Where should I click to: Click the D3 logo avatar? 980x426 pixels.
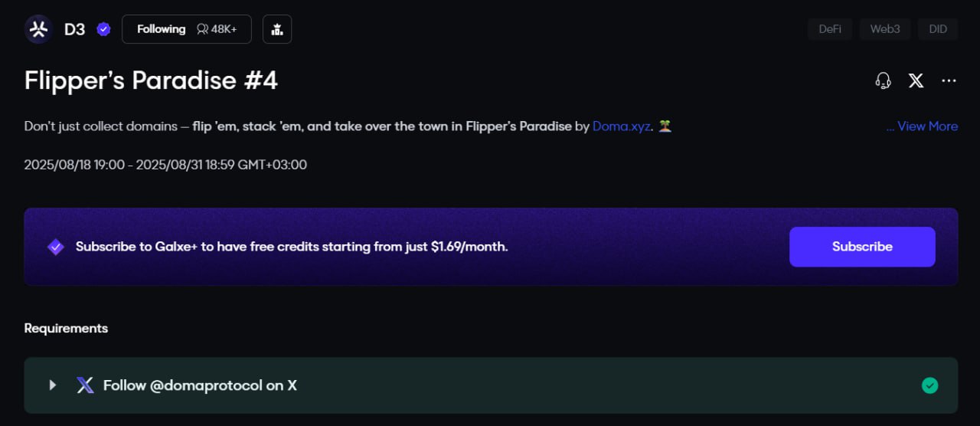pos(38,29)
